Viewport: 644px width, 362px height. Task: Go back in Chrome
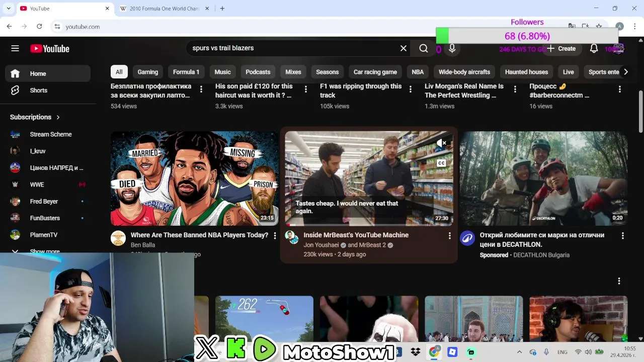9,26
